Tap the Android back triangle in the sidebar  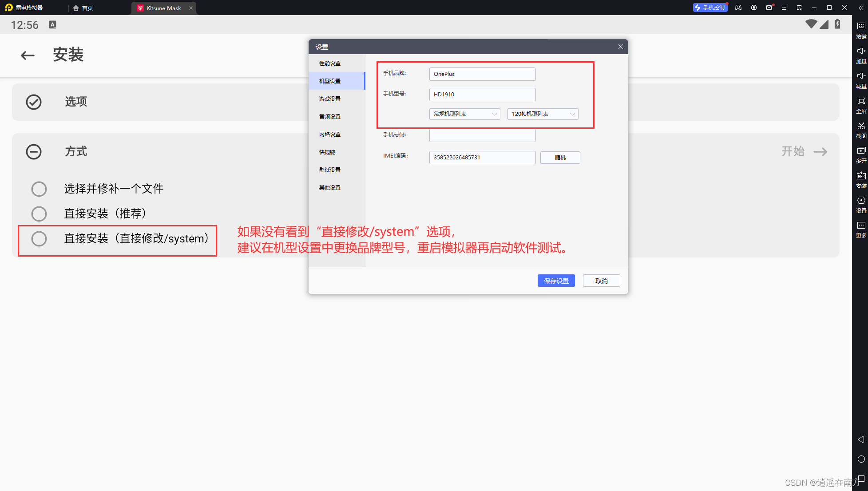[861, 440]
